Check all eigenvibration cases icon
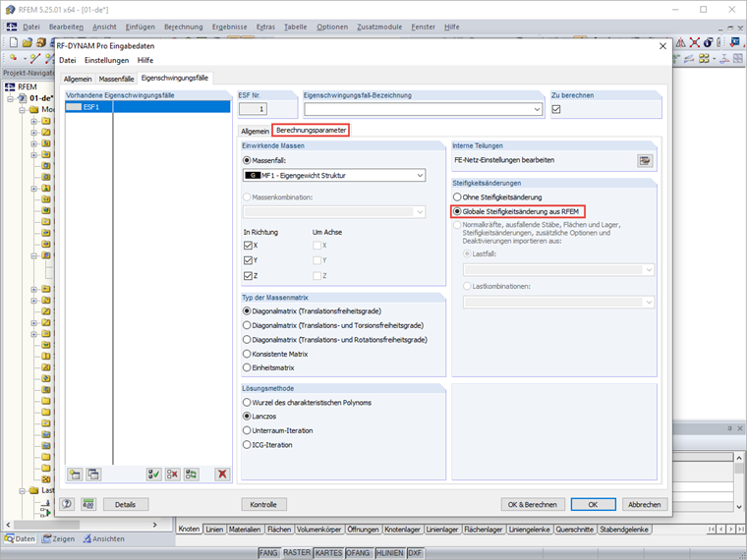This screenshot has width=747, height=560. pyautogui.click(x=154, y=475)
